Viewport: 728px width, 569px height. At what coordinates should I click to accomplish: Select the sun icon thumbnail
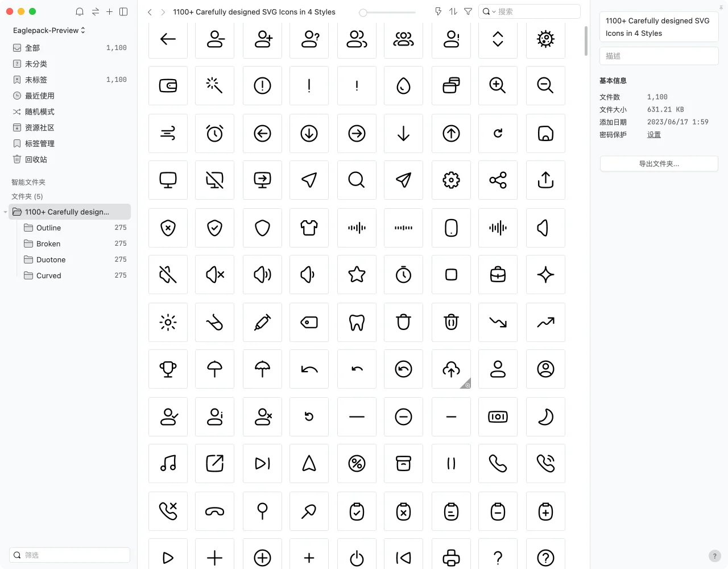tap(168, 322)
